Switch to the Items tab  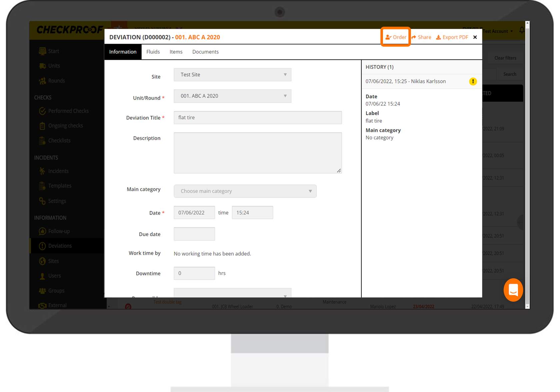[x=176, y=52]
